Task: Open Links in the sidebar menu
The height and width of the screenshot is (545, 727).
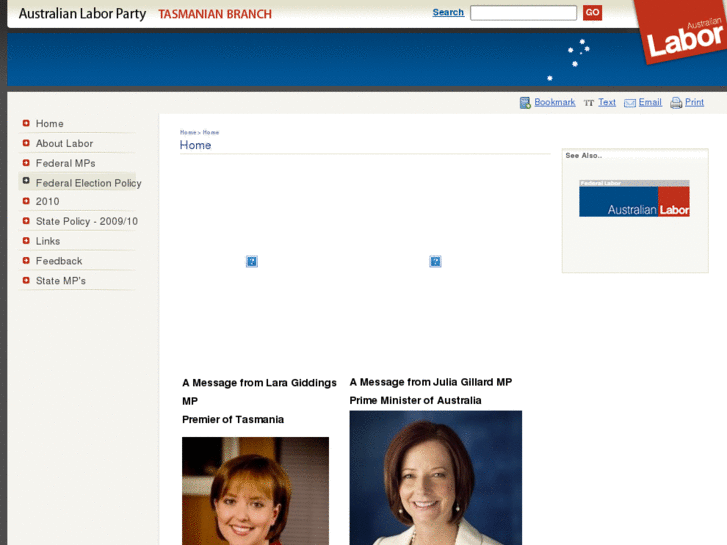Action: click(48, 242)
